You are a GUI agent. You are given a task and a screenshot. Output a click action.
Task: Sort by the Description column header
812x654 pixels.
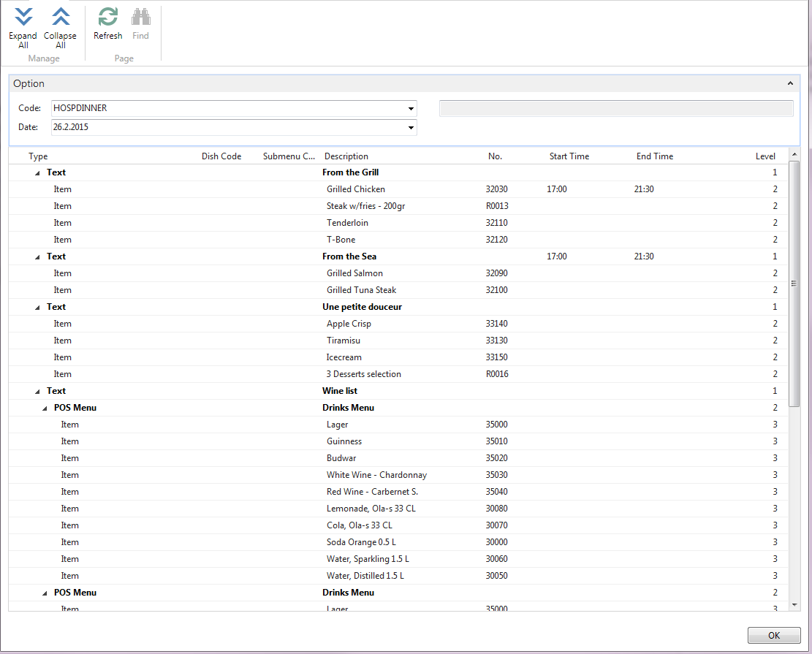pyautogui.click(x=346, y=156)
